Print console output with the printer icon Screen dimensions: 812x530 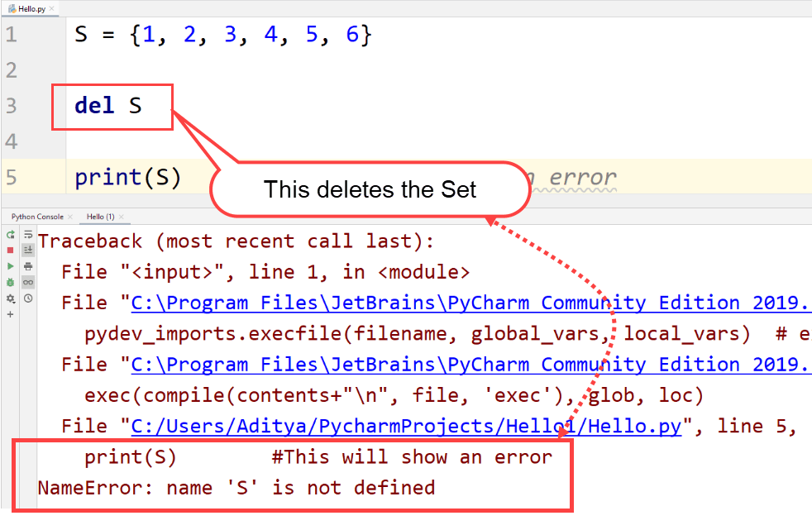tap(28, 266)
